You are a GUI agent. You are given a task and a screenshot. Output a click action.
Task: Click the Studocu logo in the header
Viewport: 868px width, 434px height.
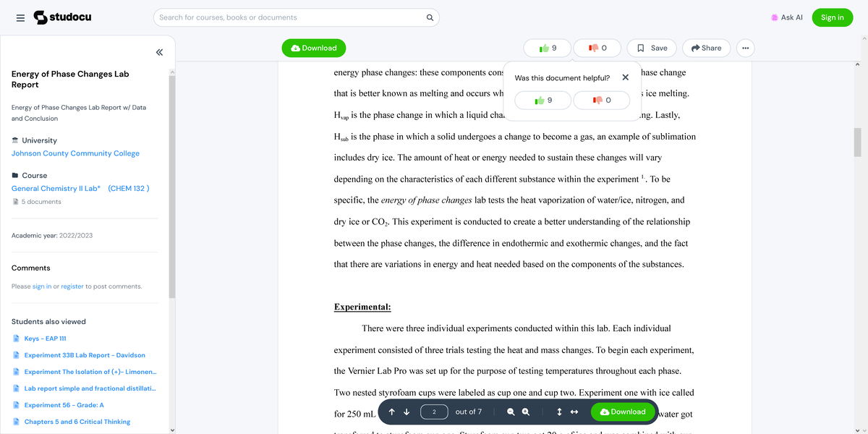[62, 17]
